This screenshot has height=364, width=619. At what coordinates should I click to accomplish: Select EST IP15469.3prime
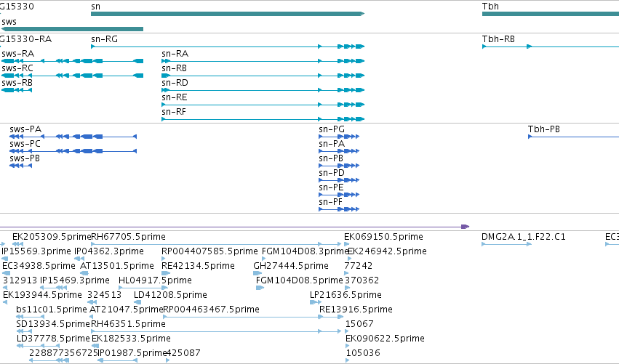tap(75, 280)
